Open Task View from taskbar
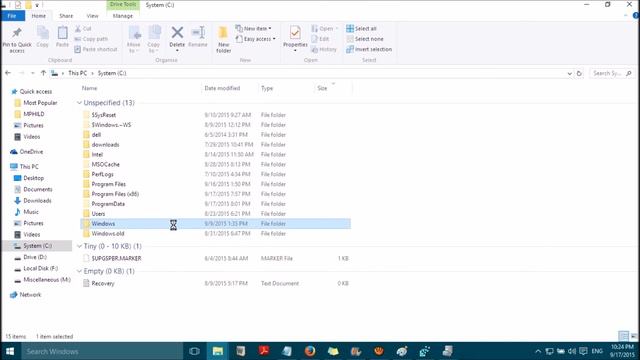640x360 pixels. pos(194,351)
